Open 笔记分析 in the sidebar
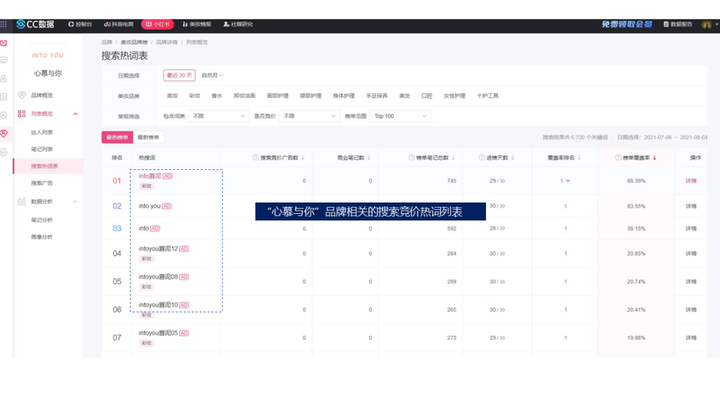 (x=42, y=220)
